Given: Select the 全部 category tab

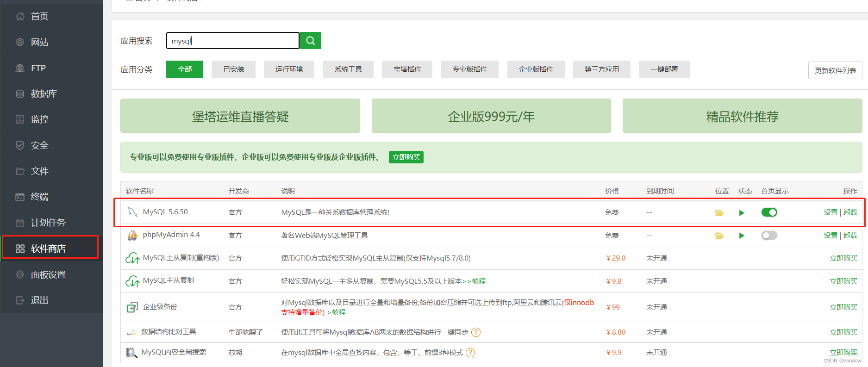Looking at the screenshot, I should [x=185, y=69].
